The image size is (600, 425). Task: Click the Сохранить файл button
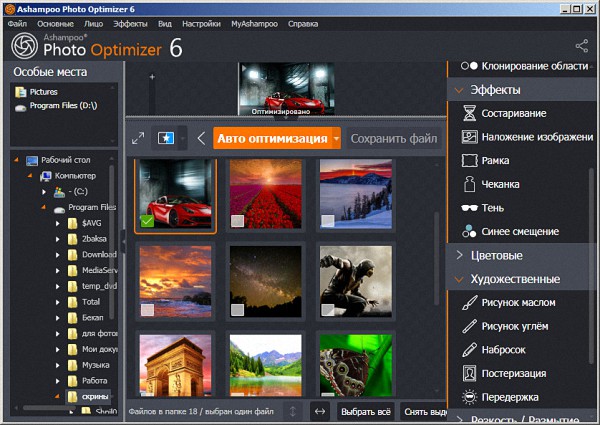[x=393, y=138]
